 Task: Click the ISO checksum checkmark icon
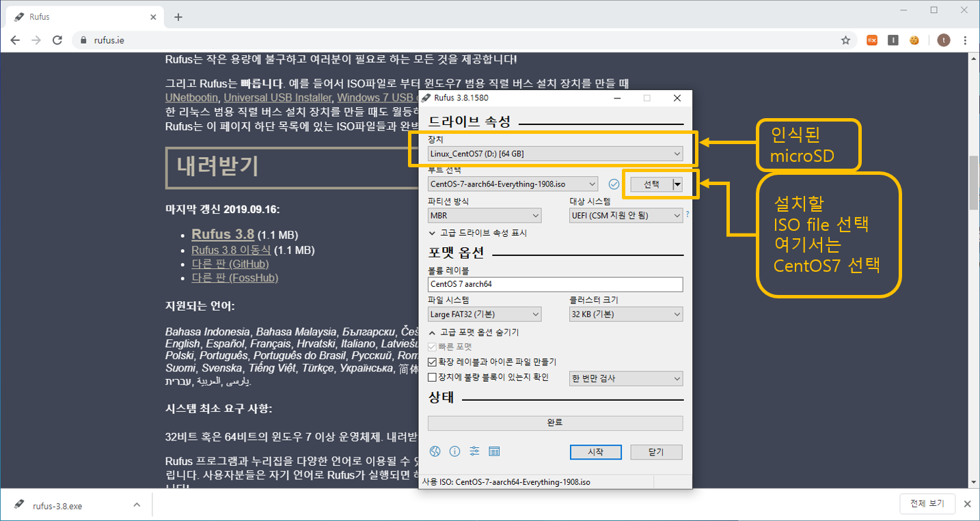[x=614, y=184]
